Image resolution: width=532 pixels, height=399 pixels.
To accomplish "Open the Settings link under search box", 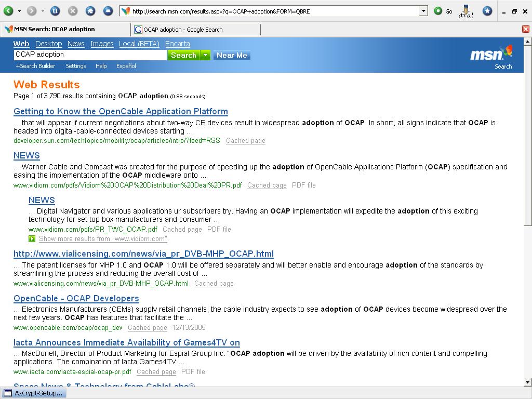I will (76, 66).
